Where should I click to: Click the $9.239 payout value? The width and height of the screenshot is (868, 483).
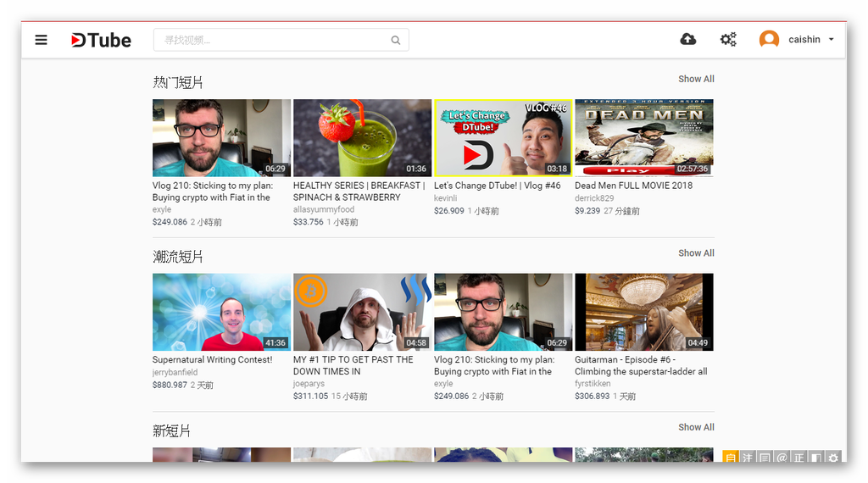(587, 211)
